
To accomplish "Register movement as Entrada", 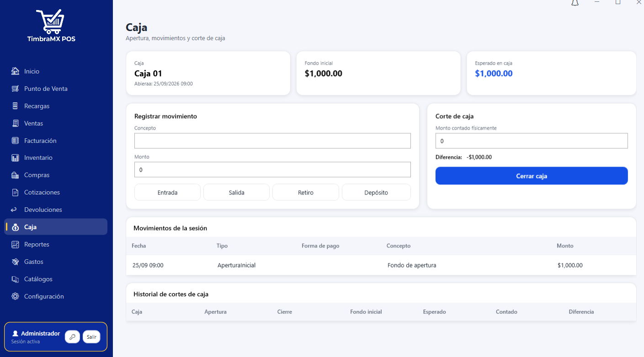I will tap(167, 192).
